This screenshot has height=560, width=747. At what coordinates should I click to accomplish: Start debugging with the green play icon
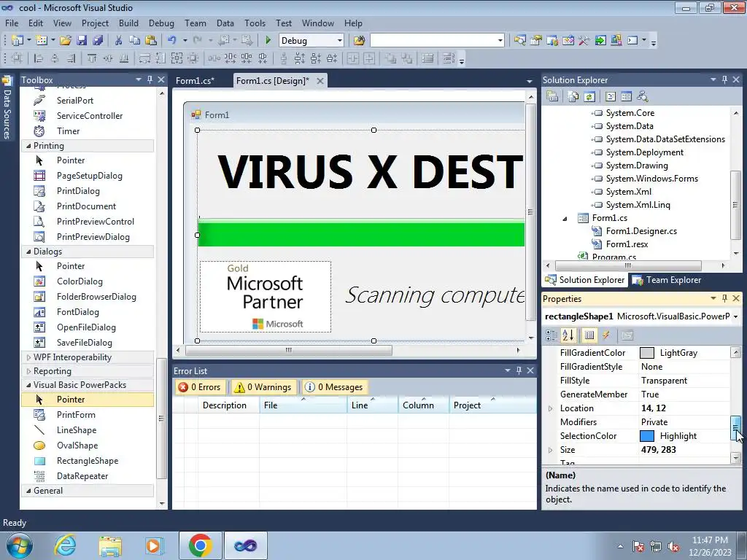[x=268, y=41]
